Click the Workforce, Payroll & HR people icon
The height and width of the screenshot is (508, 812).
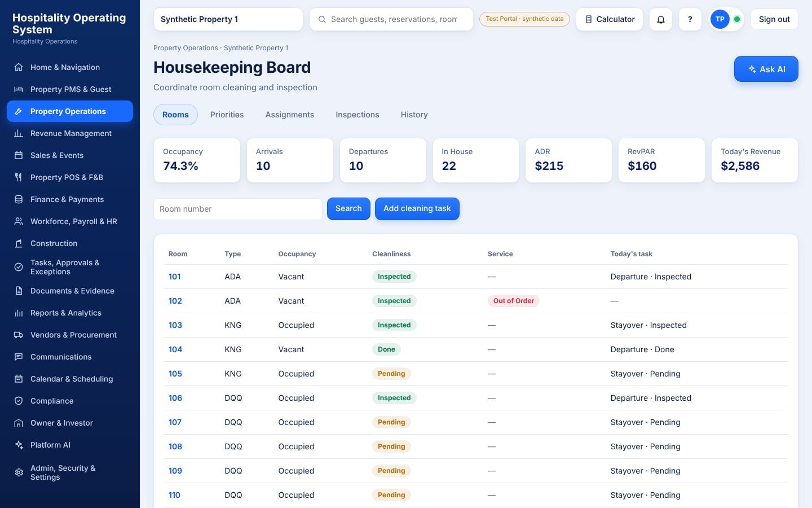[19, 221]
